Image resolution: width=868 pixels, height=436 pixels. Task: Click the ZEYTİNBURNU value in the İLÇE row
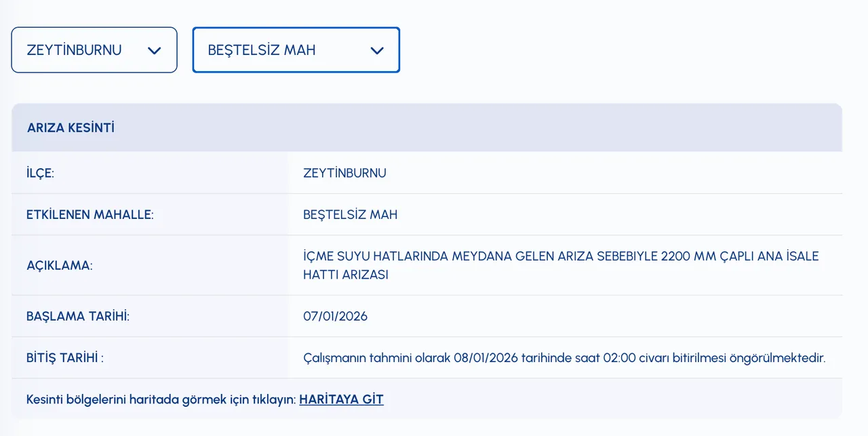pyautogui.click(x=345, y=172)
